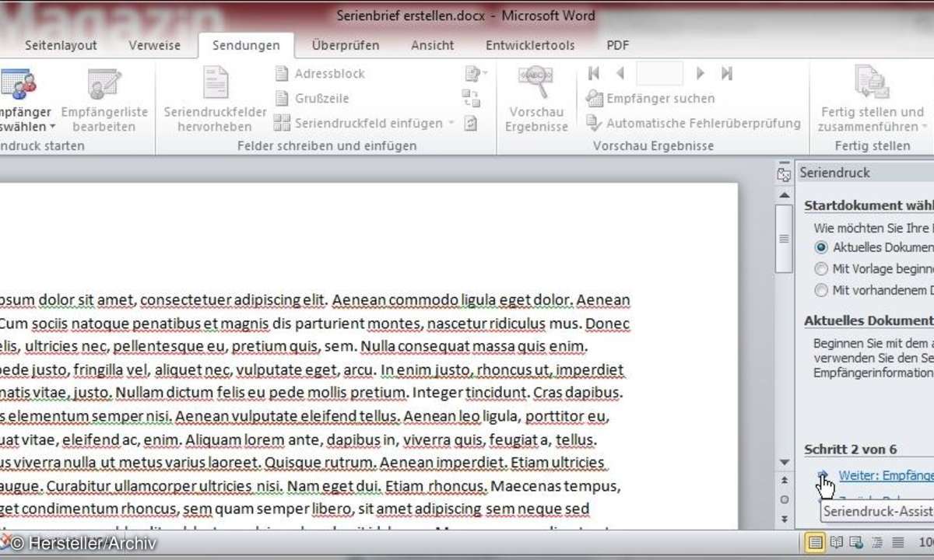Screen dimensions: 934x560
Task: Go to first record arrow
Action: click(x=595, y=74)
